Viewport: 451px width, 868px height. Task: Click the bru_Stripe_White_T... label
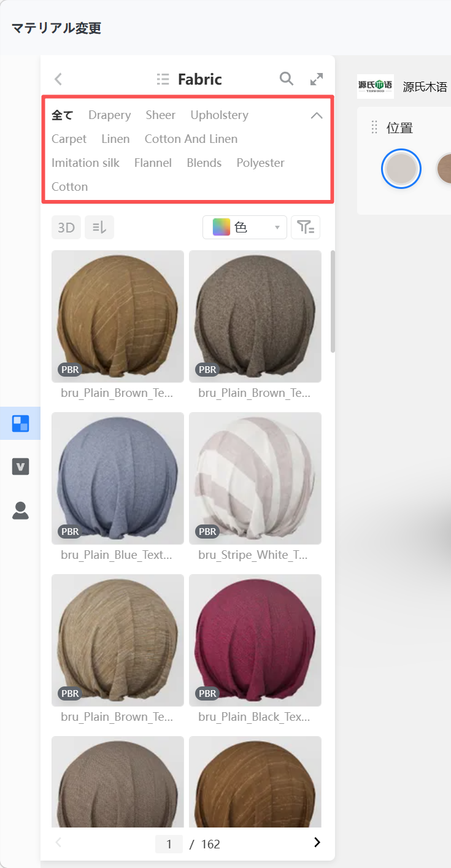click(253, 555)
